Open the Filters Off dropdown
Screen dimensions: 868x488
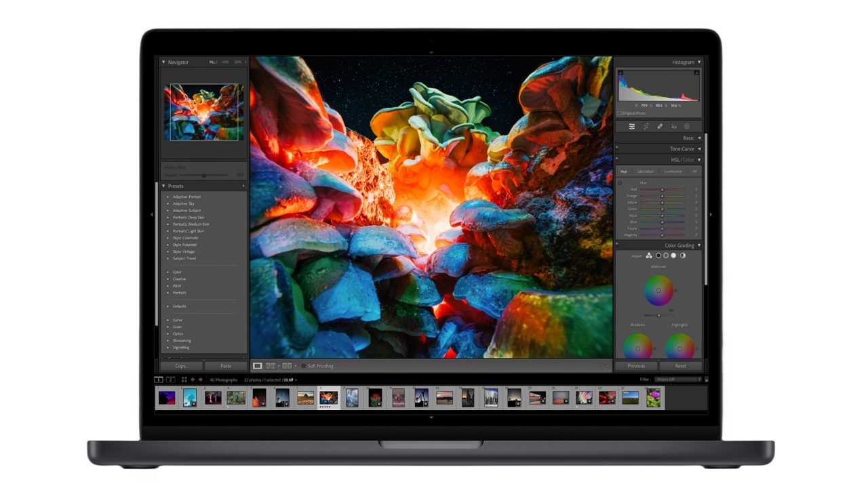[677, 380]
